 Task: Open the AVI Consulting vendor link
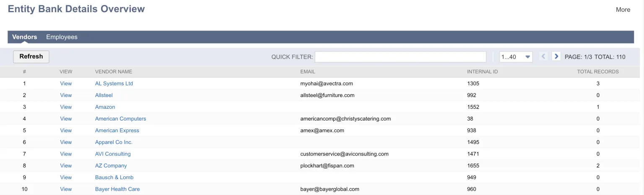[x=113, y=154]
